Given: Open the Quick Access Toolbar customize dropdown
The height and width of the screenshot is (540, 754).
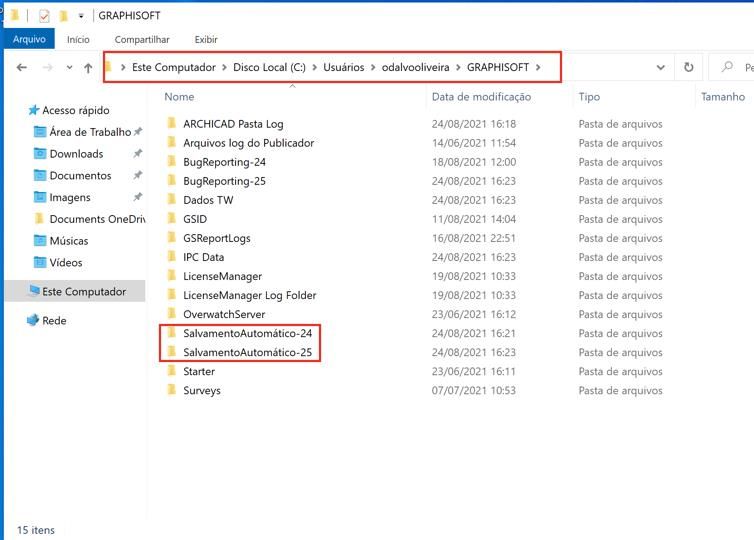Looking at the screenshot, I should 81,16.
